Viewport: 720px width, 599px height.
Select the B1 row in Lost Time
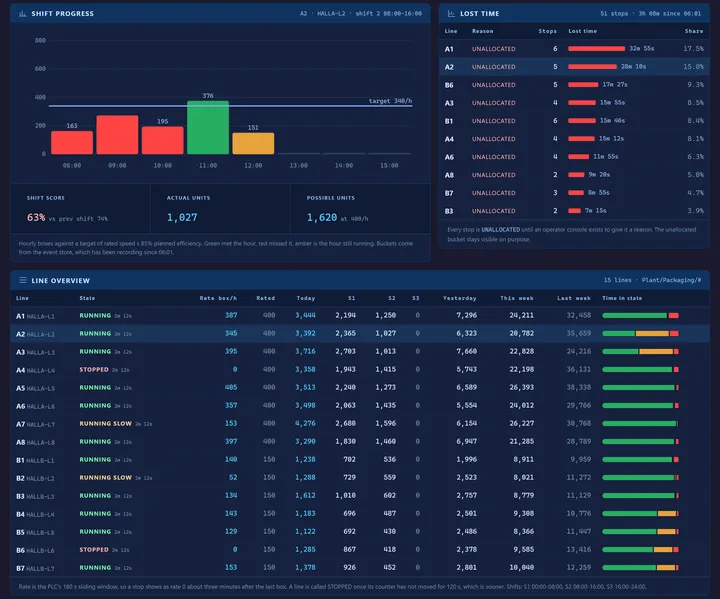(574, 121)
